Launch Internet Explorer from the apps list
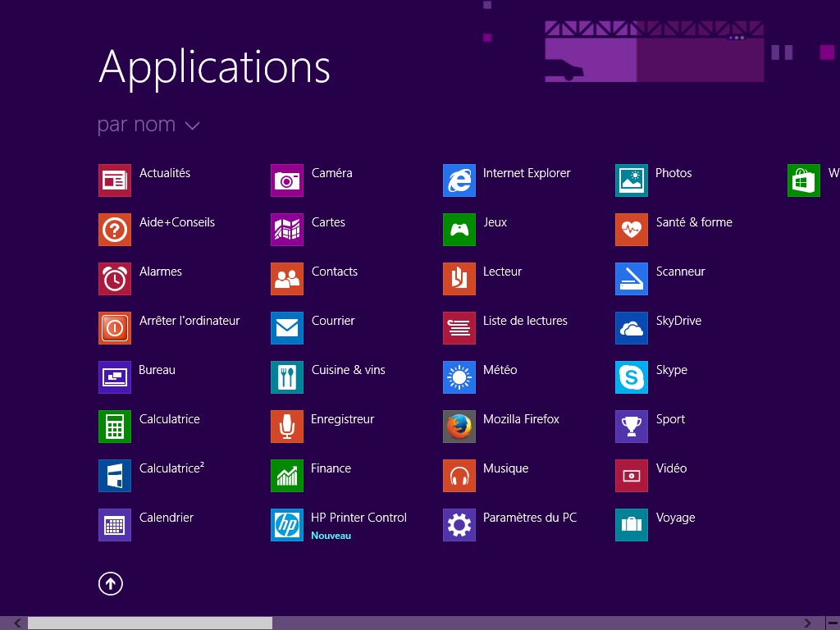 point(459,180)
